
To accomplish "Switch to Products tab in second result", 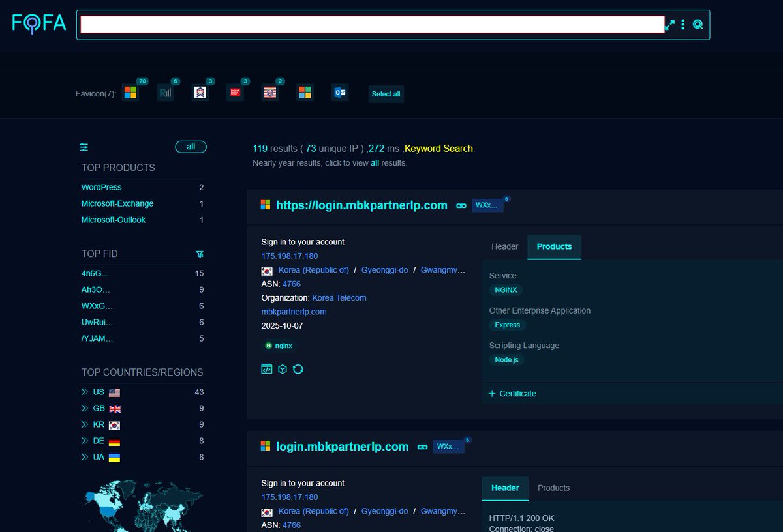I will [553, 488].
